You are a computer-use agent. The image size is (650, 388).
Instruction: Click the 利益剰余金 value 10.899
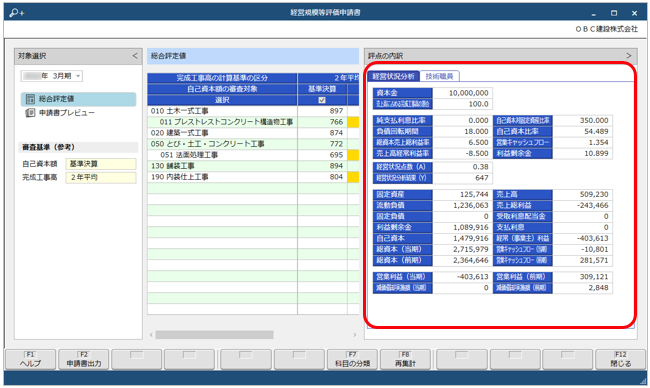(582, 153)
